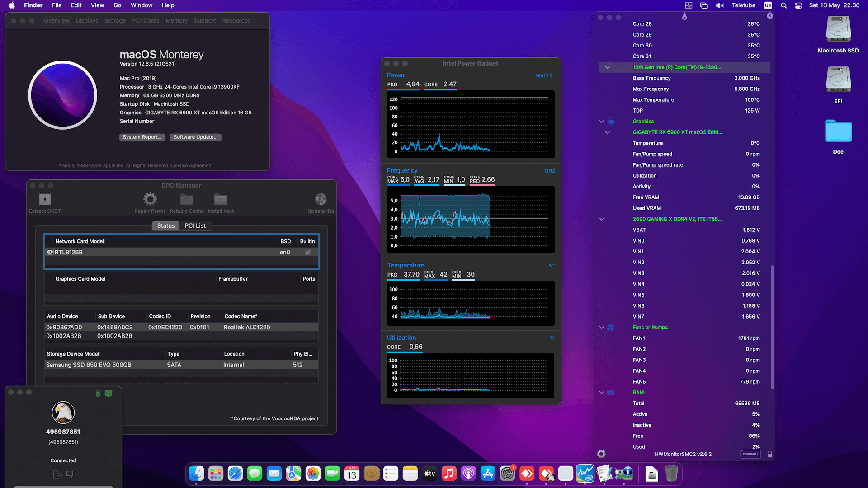Open DPCIManager PCI card icon in Dock
This screenshot has width=868, height=488.
[x=624, y=474]
